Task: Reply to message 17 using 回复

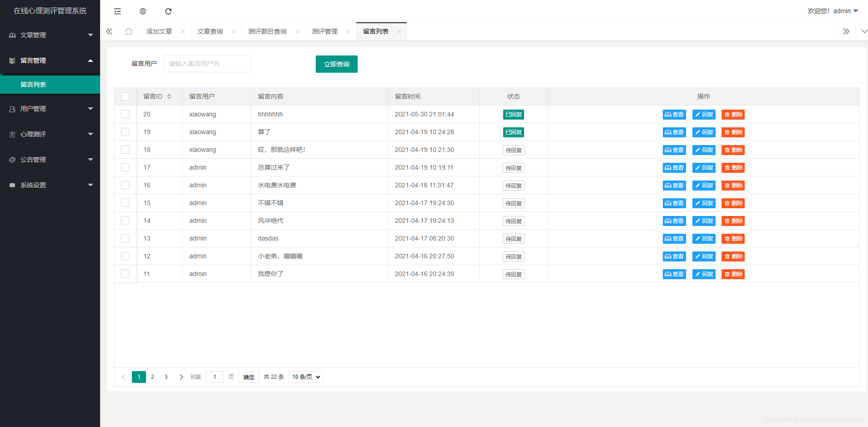Action: pyautogui.click(x=704, y=168)
